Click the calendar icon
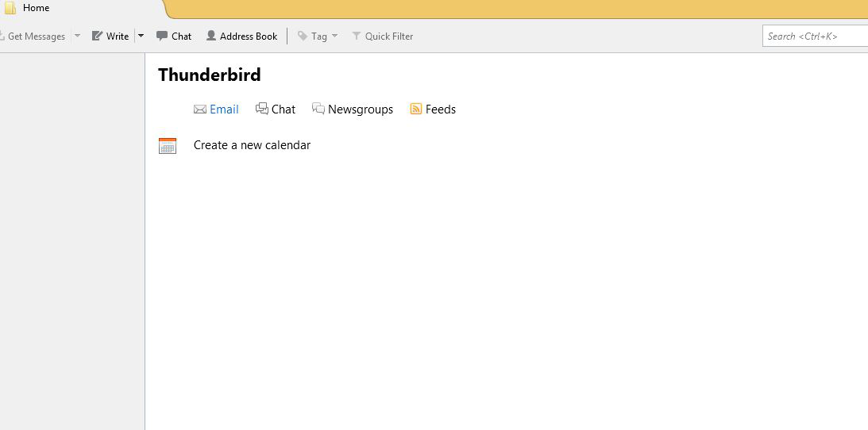 [168, 146]
